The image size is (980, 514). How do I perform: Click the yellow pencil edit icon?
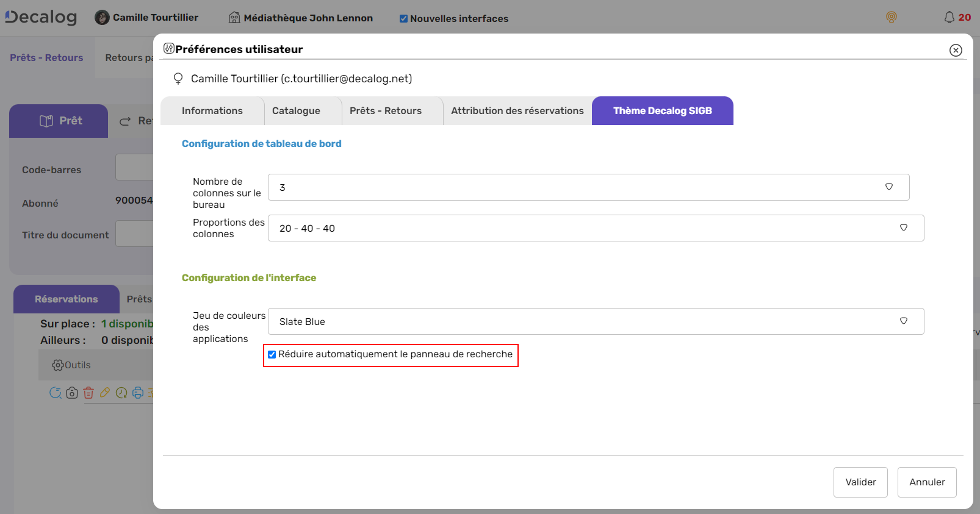point(105,393)
